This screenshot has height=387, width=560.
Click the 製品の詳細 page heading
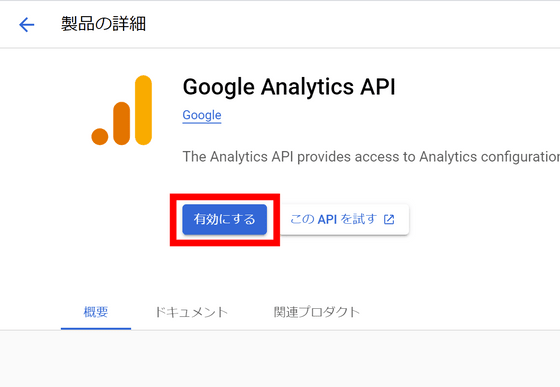tap(103, 24)
